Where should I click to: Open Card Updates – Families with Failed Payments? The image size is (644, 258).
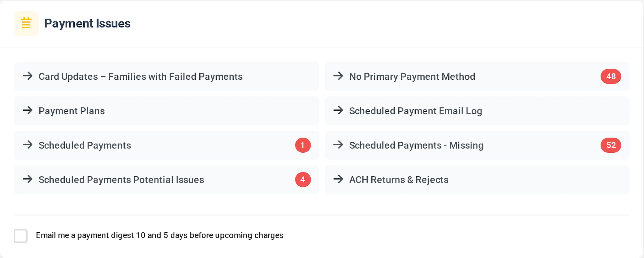(166, 76)
